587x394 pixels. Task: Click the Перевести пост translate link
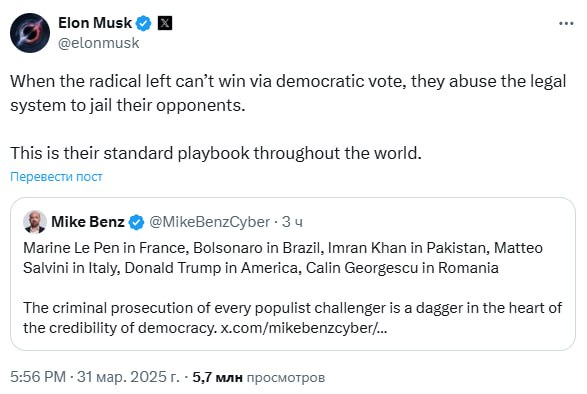[56, 176]
